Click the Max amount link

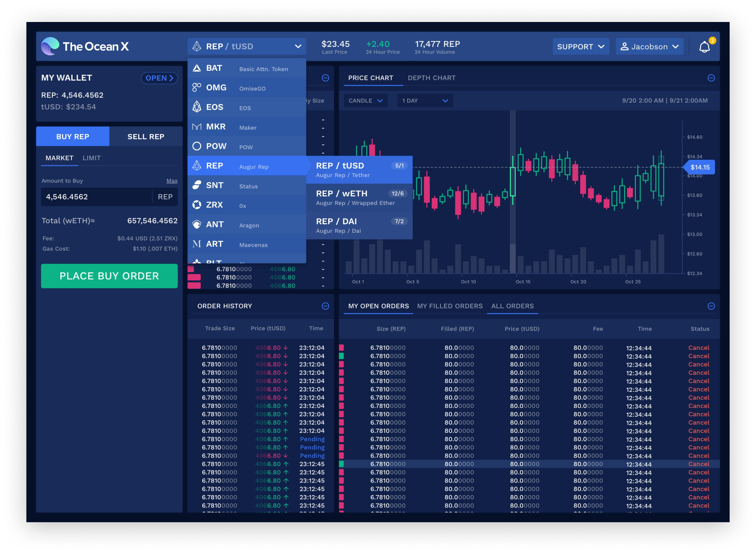(172, 181)
